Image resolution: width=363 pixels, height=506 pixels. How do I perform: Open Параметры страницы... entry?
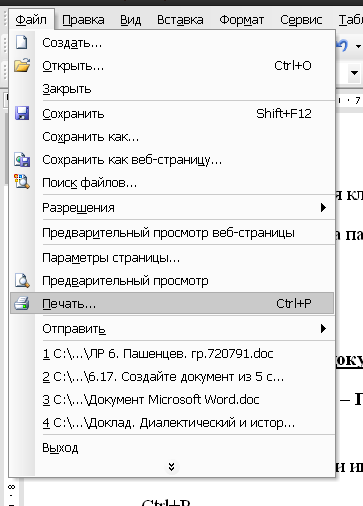pos(172,258)
